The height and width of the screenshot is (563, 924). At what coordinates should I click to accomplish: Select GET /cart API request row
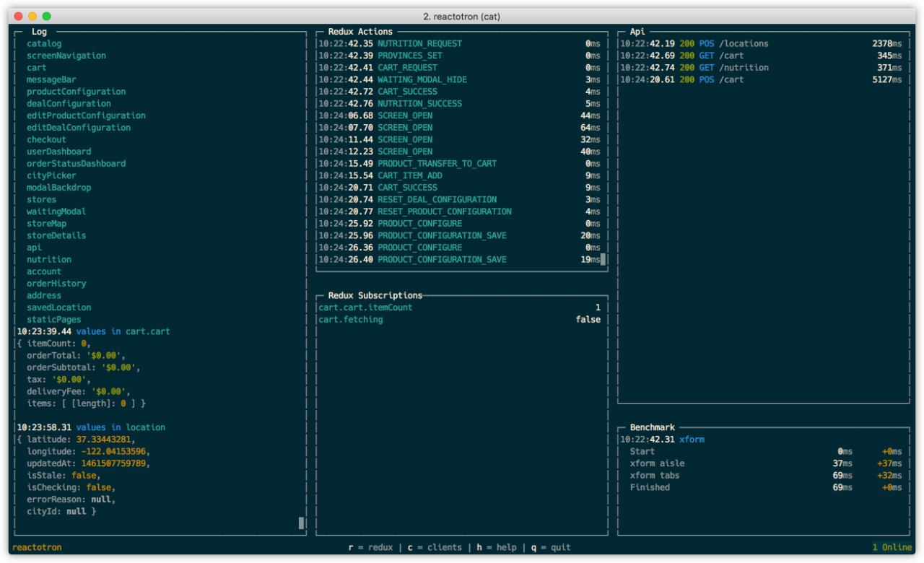[x=762, y=56]
